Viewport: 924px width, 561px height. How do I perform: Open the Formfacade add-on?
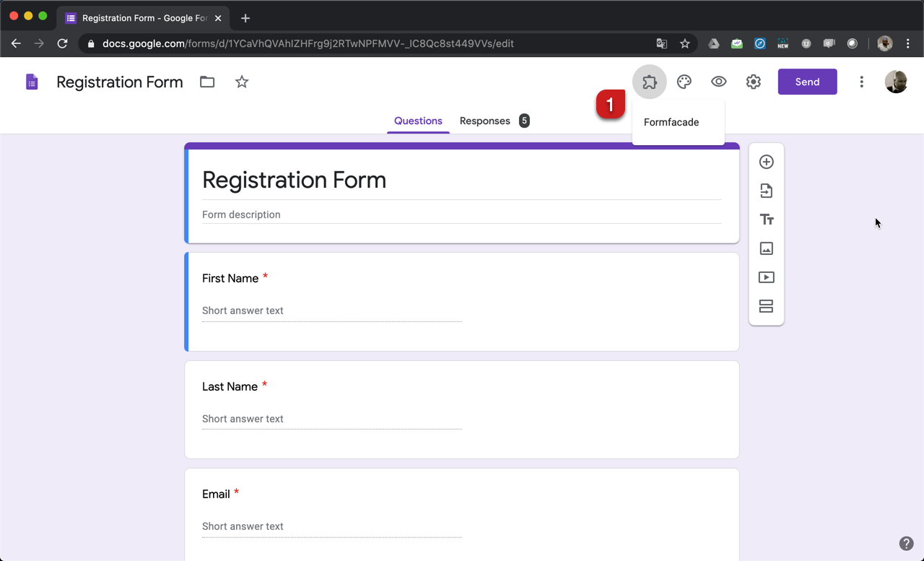(x=672, y=122)
